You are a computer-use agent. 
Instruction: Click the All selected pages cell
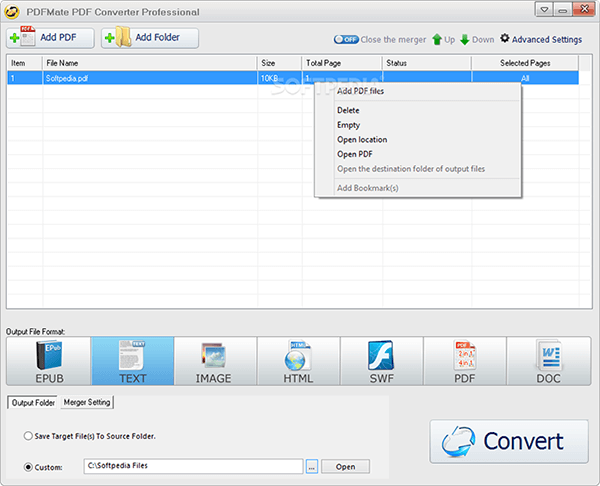[x=525, y=78]
